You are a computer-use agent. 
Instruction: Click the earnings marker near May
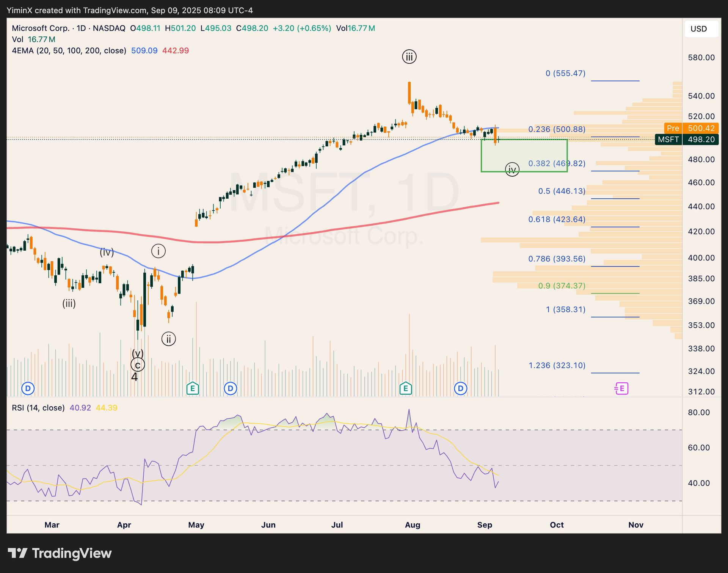[193, 388]
